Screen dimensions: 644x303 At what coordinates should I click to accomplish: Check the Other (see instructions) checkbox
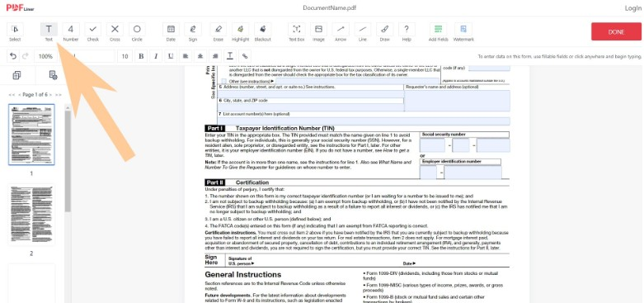tap(223, 82)
